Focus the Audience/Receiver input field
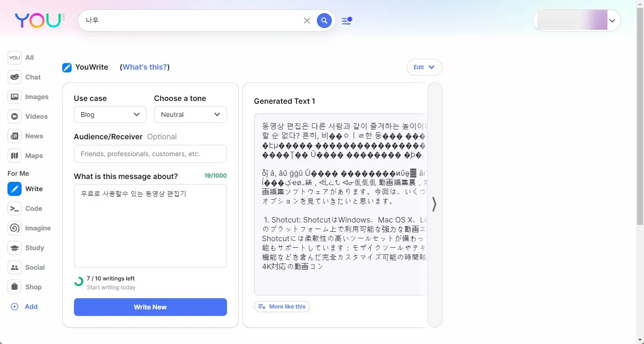The height and width of the screenshot is (344, 644). tap(150, 154)
